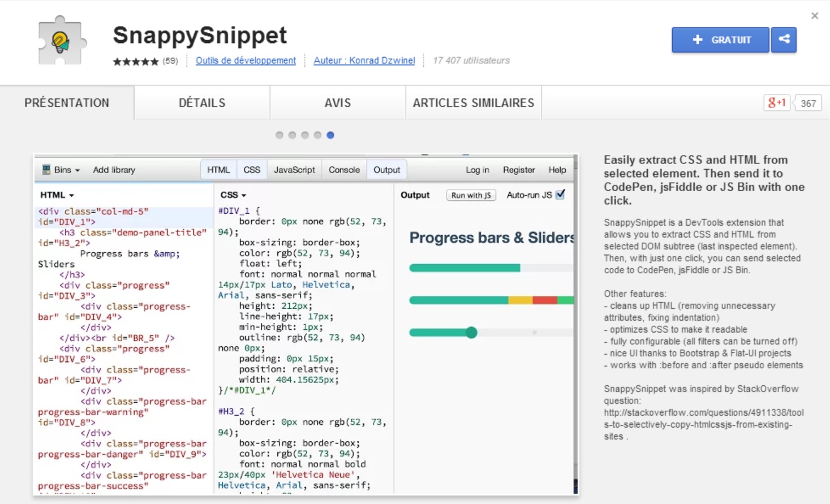The height and width of the screenshot is (504, 830).
Task: Click the Bins icon in JS Bin
Action: (46, 170)
